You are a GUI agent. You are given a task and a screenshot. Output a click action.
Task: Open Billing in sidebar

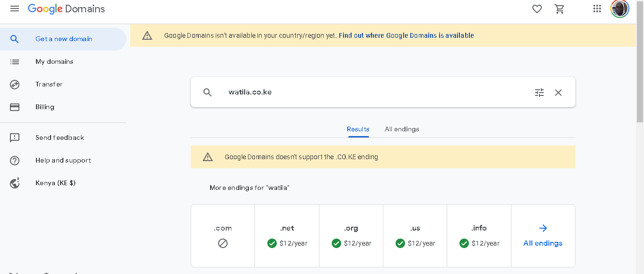tap(63, 107)
